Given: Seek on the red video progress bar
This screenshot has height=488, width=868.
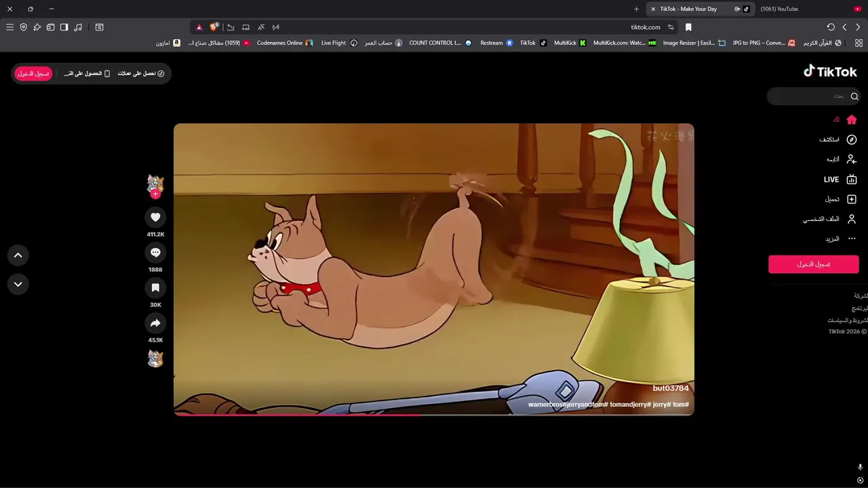Looking at the screenshot, I should [434, 414].
